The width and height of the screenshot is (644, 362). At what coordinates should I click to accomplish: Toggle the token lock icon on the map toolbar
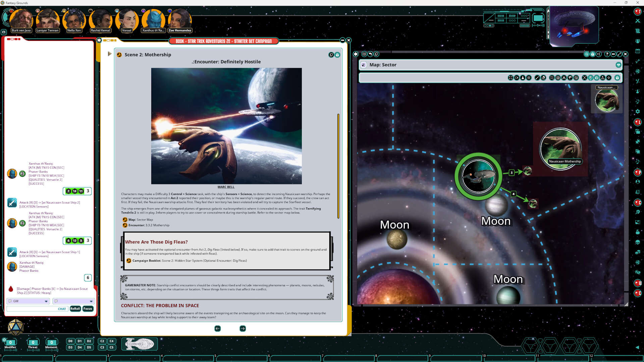(x=597, y=78)
